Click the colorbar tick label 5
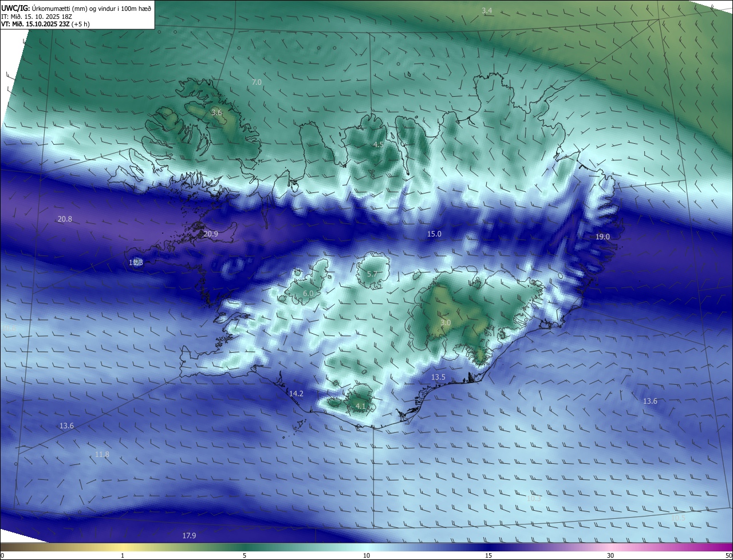Screen dimensions: 733x560 (245, 555)
